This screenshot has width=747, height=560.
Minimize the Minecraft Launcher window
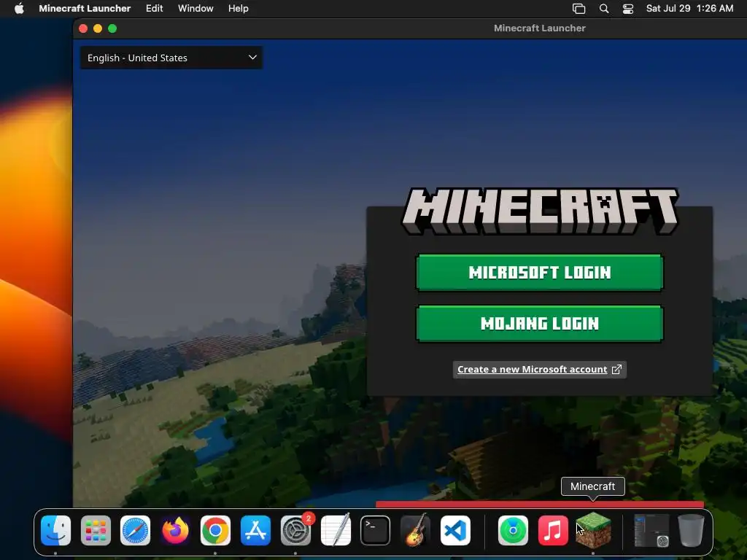(98, 28)
